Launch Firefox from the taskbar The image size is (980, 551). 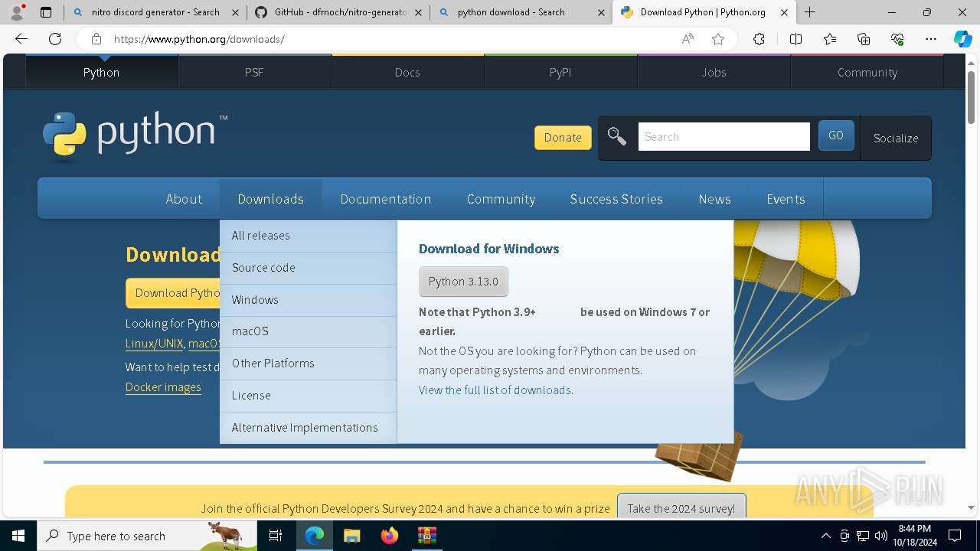click(389, 536)
